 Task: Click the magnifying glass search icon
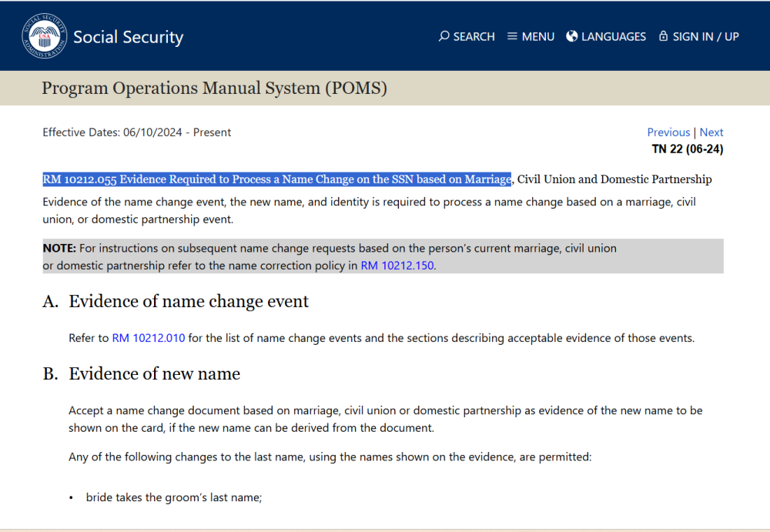[444, 36]
